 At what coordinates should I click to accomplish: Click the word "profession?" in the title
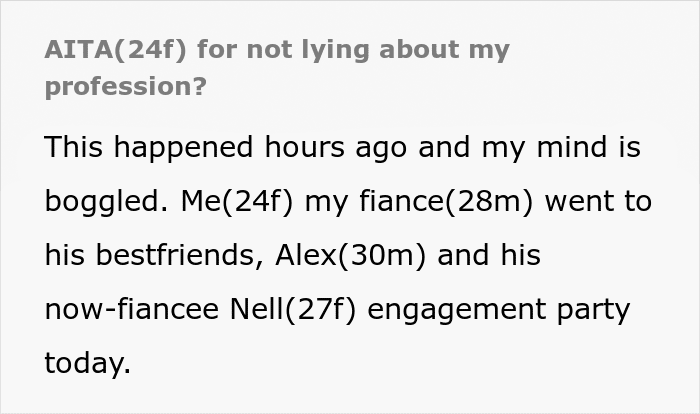click(x=125, y=87)
